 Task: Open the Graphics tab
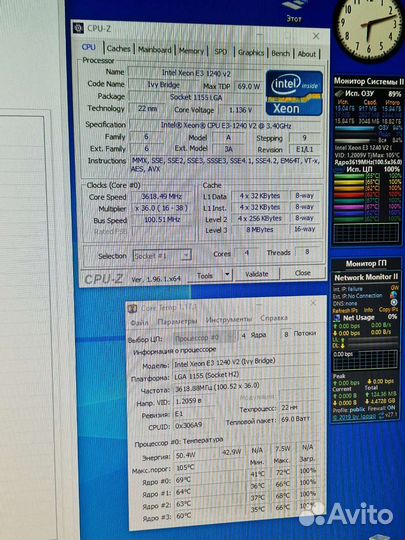pyautogui.click(x=251, y=53)
